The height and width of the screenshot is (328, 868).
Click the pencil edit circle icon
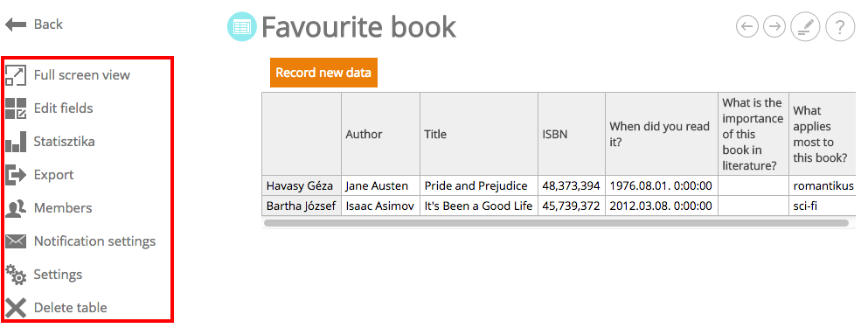(x=805, y=26)
